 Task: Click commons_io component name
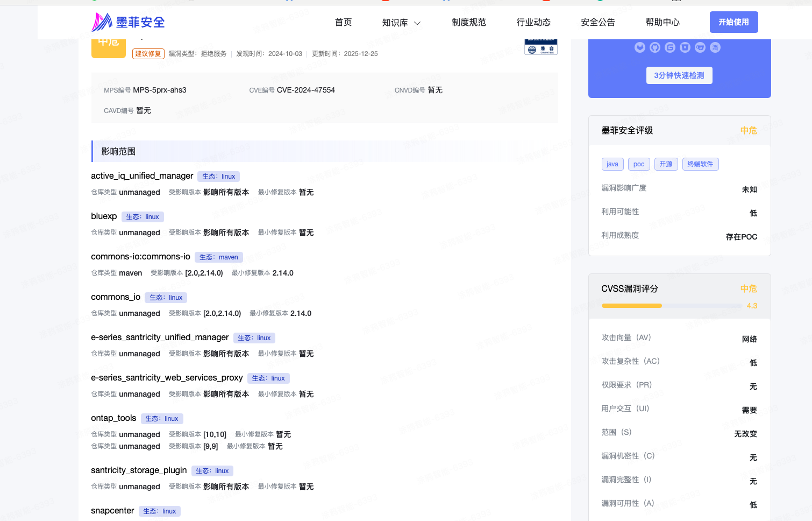(x=116, y=297)
